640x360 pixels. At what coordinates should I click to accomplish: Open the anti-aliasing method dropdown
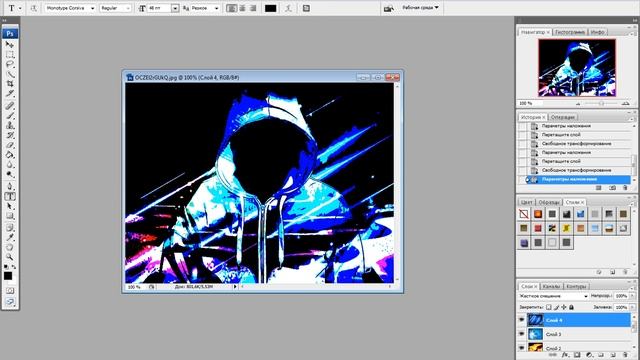click(x=216, y=8)
